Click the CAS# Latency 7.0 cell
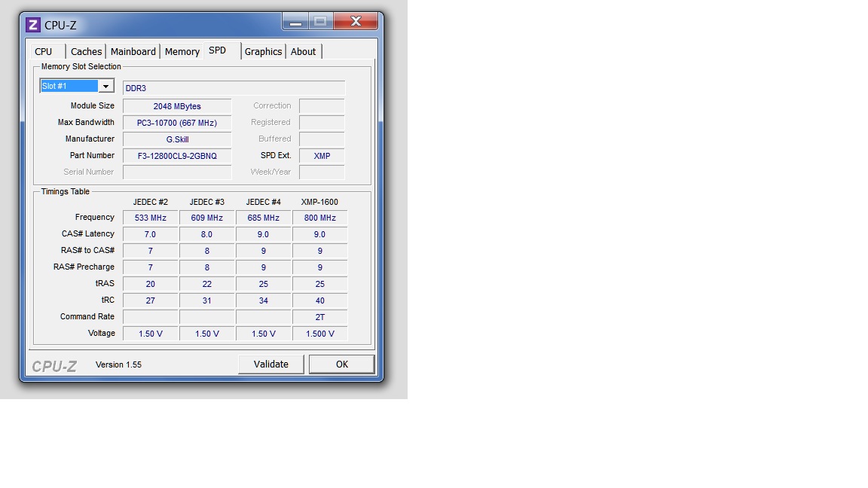The height and width of the screenshot is (488, 868). 151,235
